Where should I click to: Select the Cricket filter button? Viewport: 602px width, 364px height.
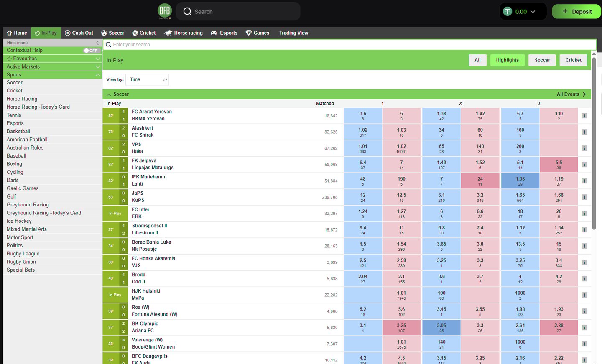(x=573, y=60)
